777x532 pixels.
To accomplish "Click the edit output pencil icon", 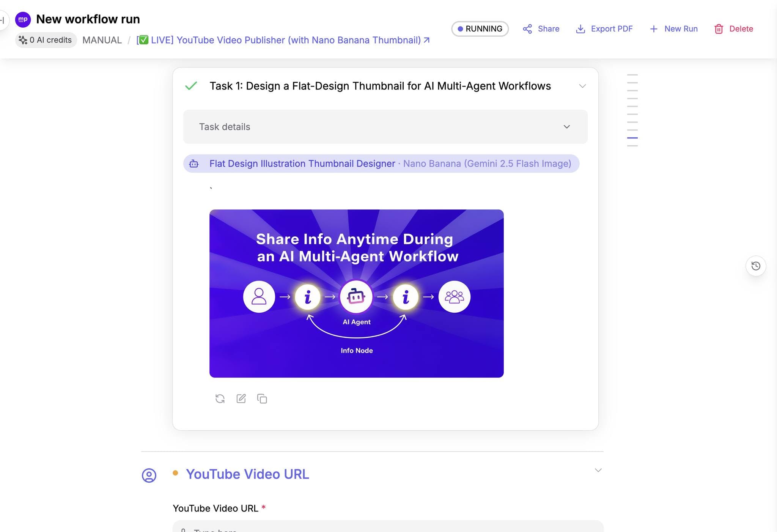I will [241, 398].
